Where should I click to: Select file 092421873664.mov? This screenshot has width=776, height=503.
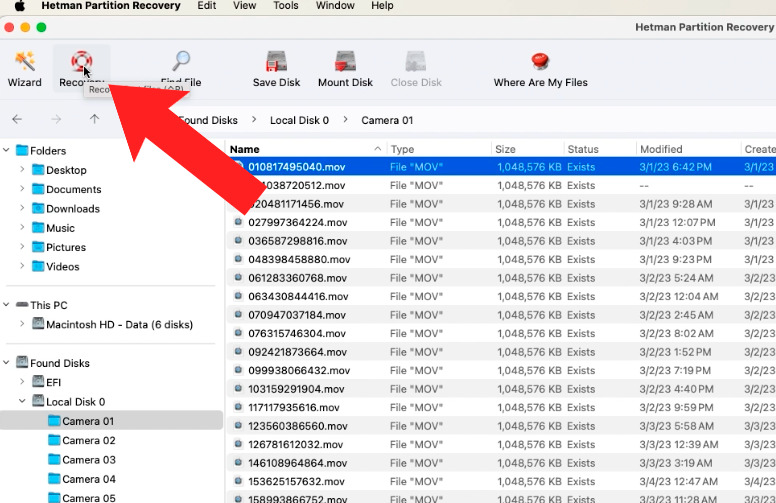tap(501, 352)
